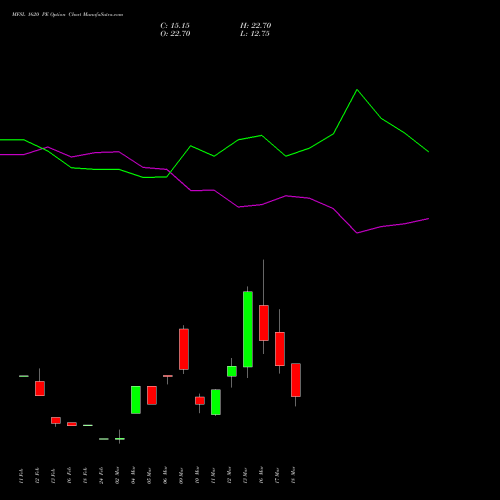Click the red candle on 16 Mar
This screenshot has height=500, width=500.
[x=264, y=323]
